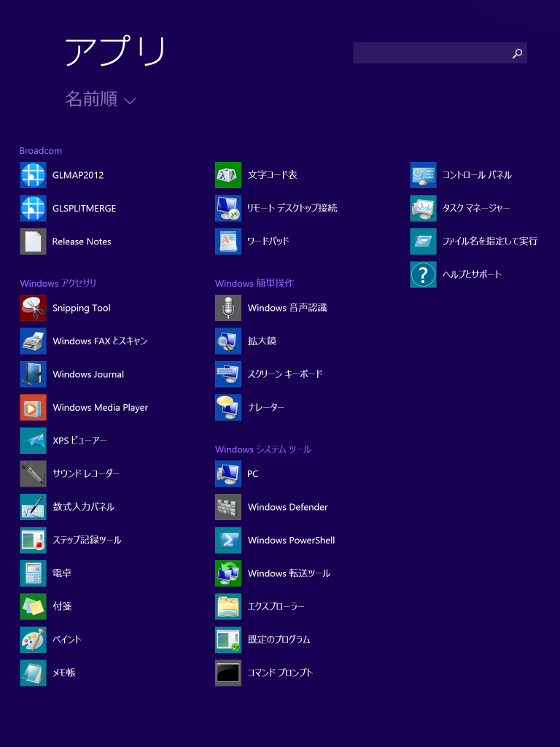Launch サウンド レコーダー microphone icon

tap(33, 473)
